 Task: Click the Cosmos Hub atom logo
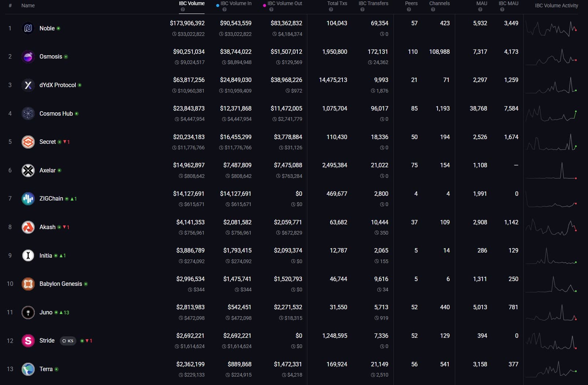28,113
